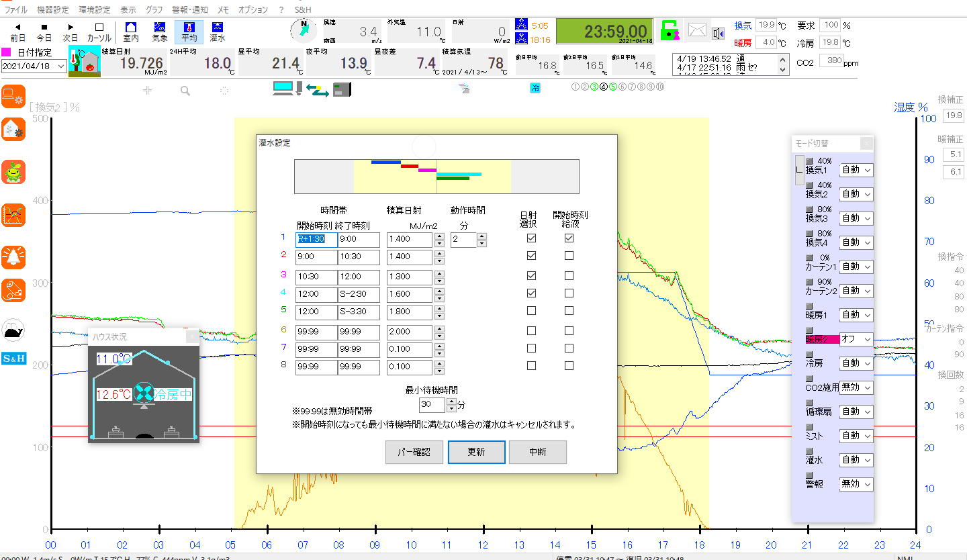Open the 気象 (weather) view icon
Image resolution: width=967 pixels, height=560 pixels.
[x=159, y=31]
